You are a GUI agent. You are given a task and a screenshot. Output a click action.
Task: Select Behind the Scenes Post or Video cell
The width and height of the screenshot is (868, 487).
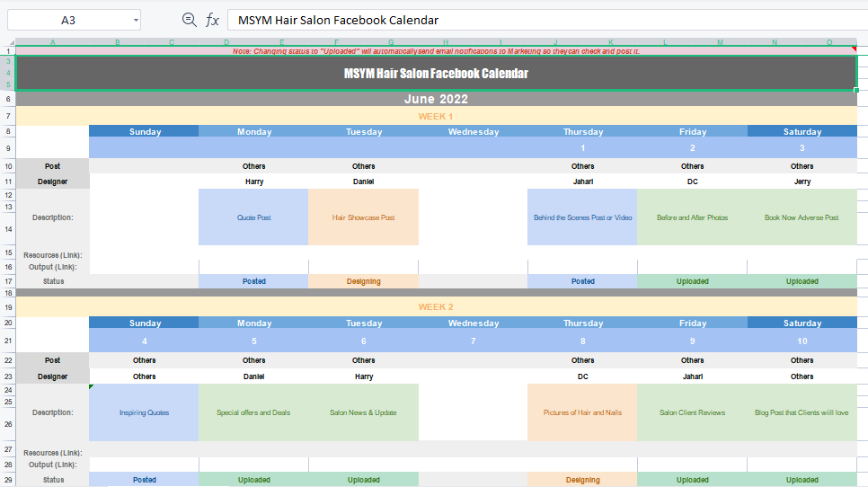(x=582, y=217)
